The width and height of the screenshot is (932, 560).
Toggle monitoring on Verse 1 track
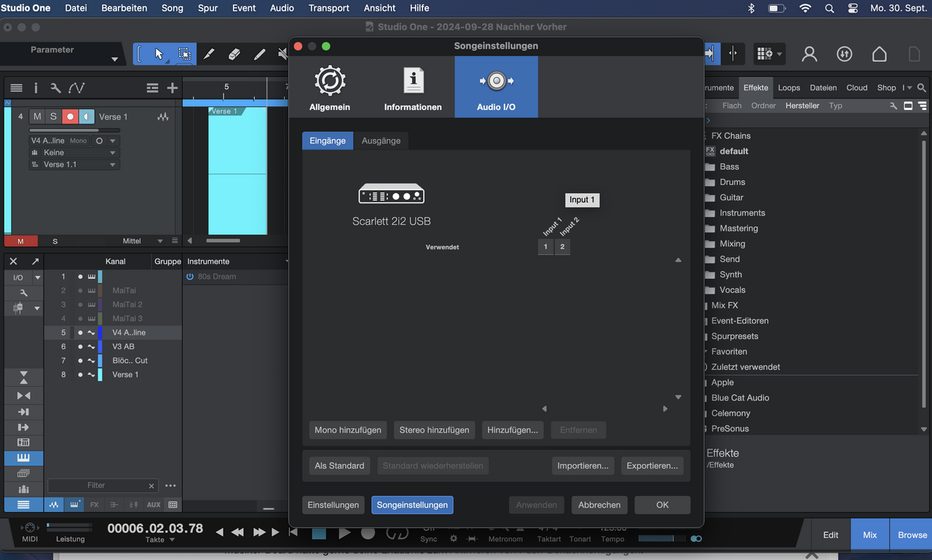tap(87, 117)
